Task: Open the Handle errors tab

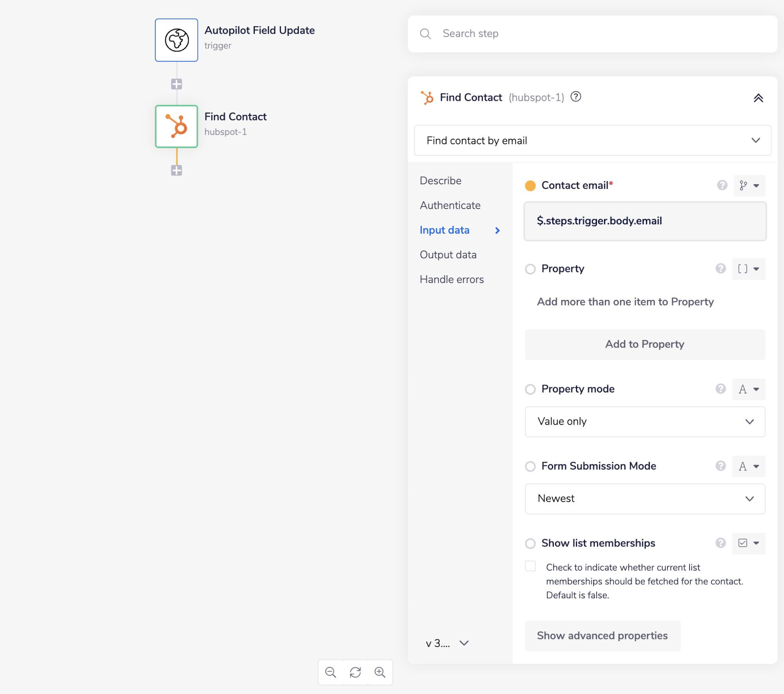Action: [452, 280]
